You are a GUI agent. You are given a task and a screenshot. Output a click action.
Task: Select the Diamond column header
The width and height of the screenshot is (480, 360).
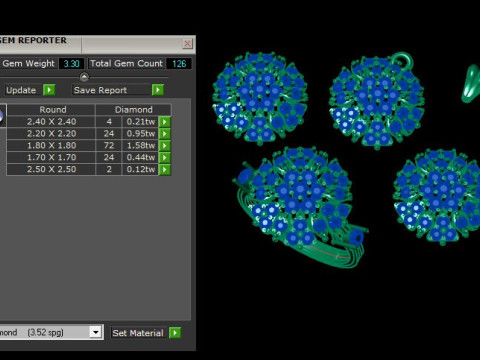pos(133,110)
